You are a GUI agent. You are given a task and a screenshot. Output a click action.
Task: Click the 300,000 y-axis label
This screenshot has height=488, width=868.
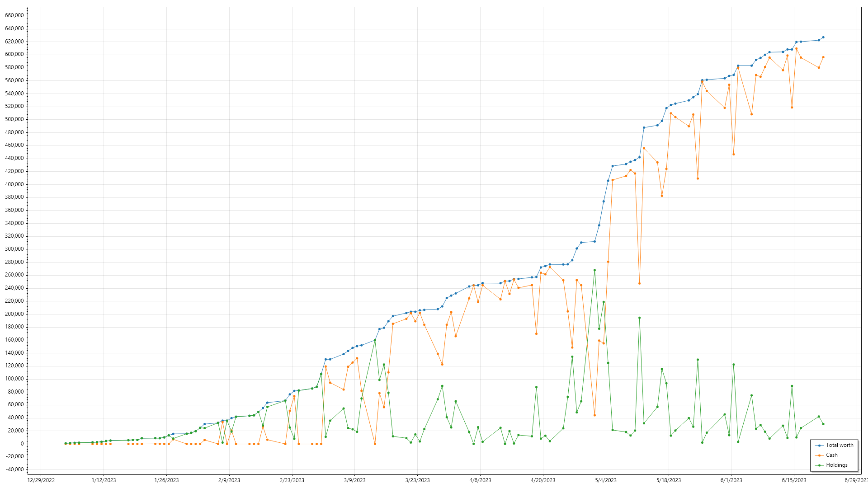tap(14, 249)
